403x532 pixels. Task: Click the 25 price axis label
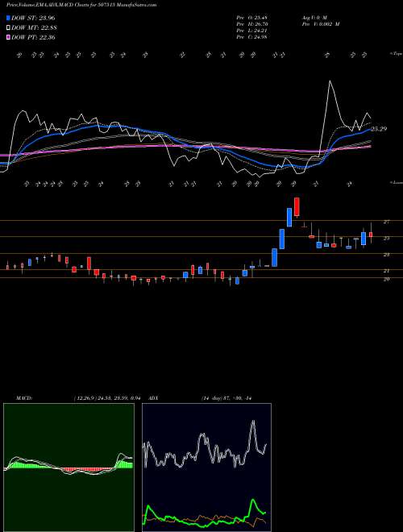pos(386,238)
